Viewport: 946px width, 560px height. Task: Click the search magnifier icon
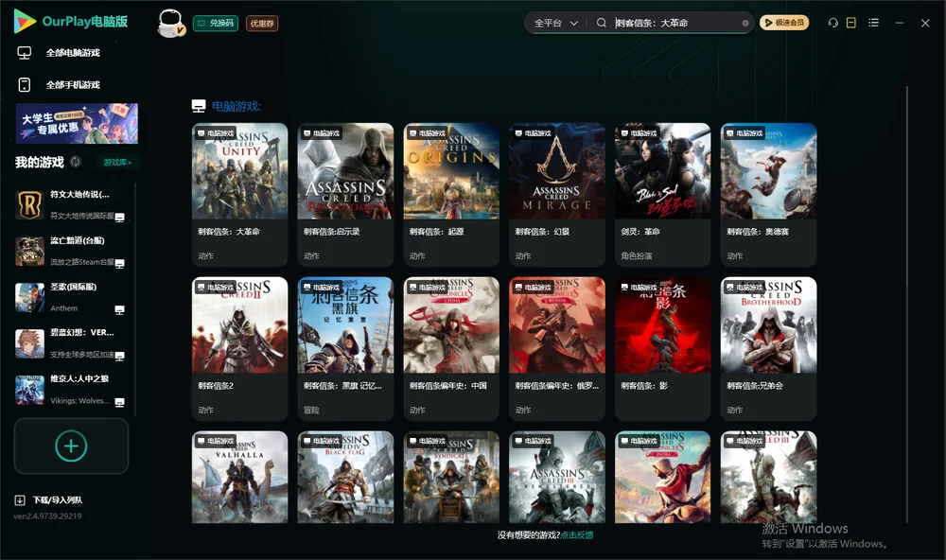coord(601,23)
